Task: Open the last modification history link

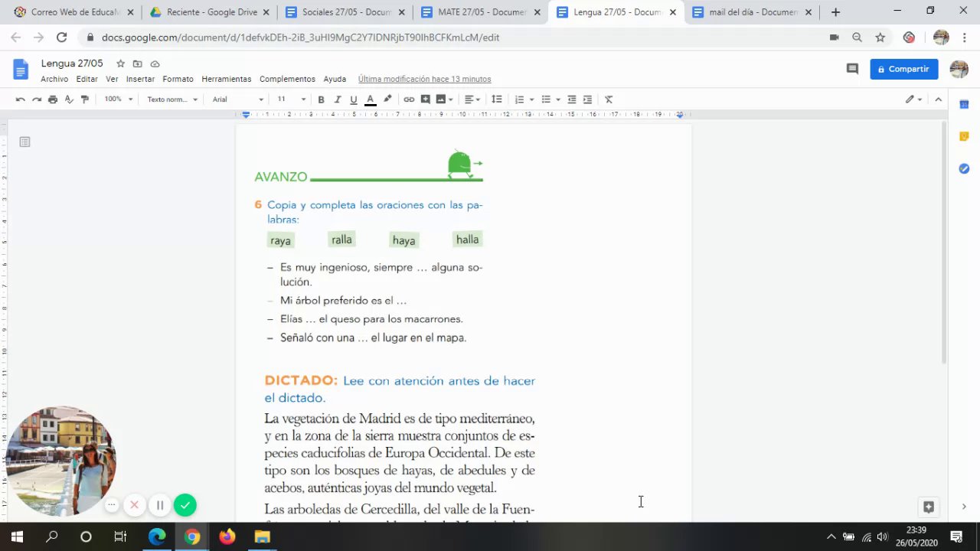Action: click(424, 79)
